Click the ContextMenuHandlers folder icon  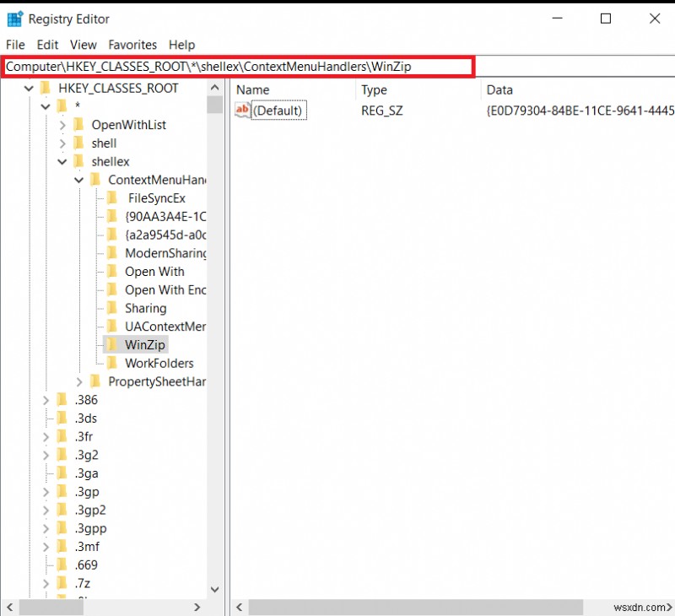[95, 180]
